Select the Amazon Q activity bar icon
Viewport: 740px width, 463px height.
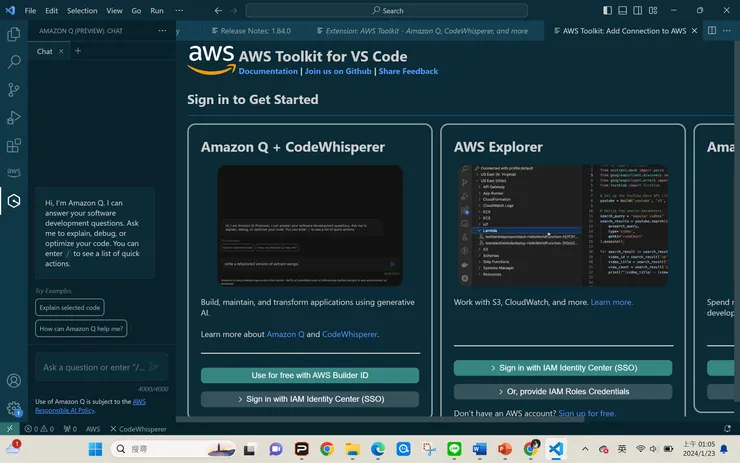tap(14, 201)
